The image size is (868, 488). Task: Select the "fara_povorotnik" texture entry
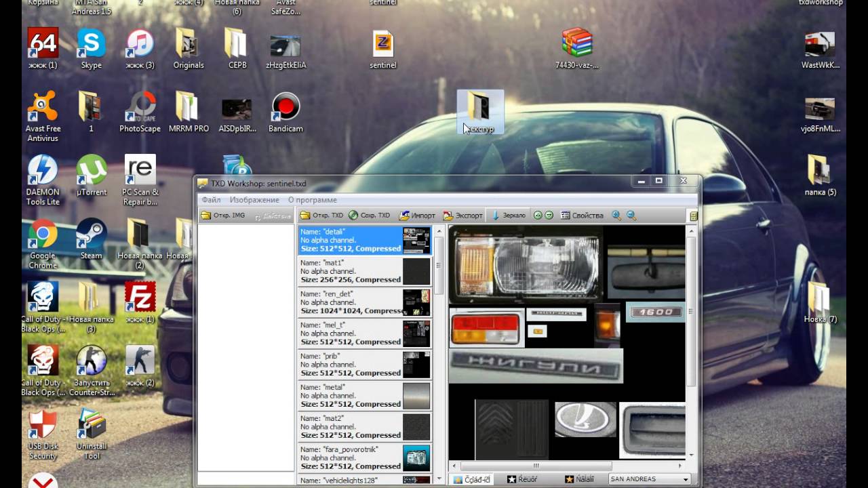[x=365, y=459]
